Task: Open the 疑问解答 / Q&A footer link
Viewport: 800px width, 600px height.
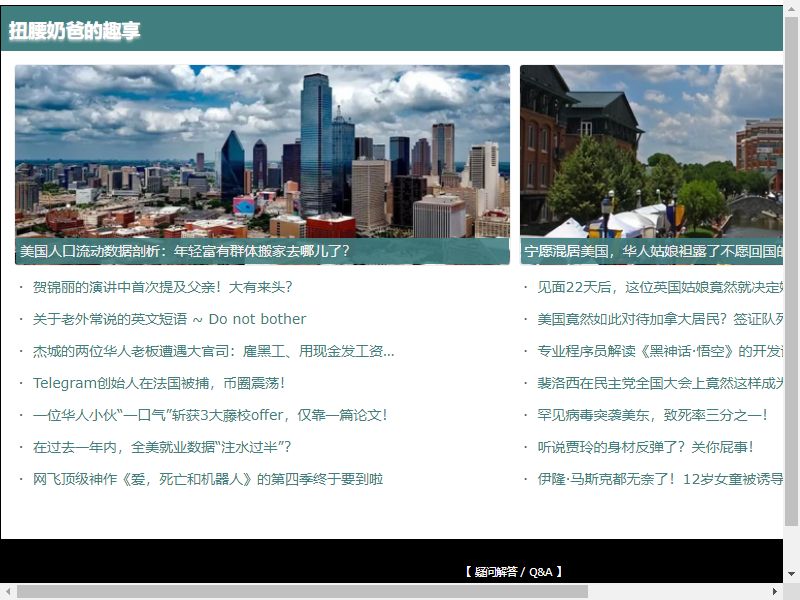Action: click(513, 572)
